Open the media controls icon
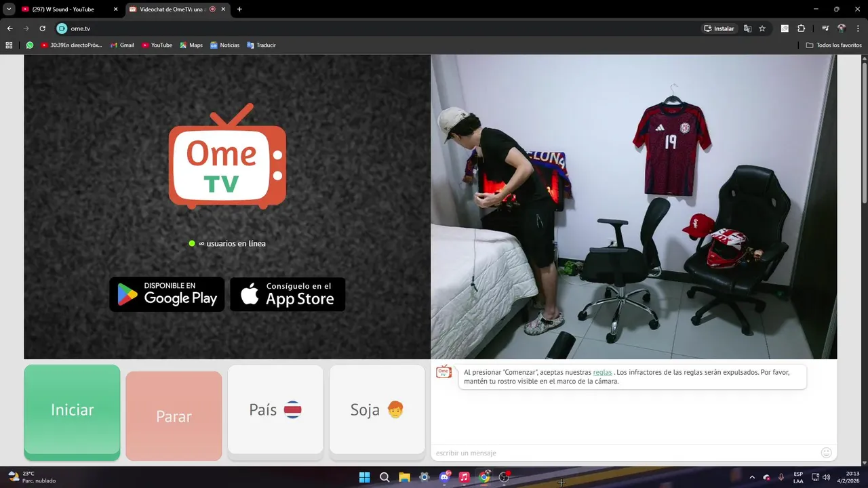The image size is (868, 488). click(825, 28)
